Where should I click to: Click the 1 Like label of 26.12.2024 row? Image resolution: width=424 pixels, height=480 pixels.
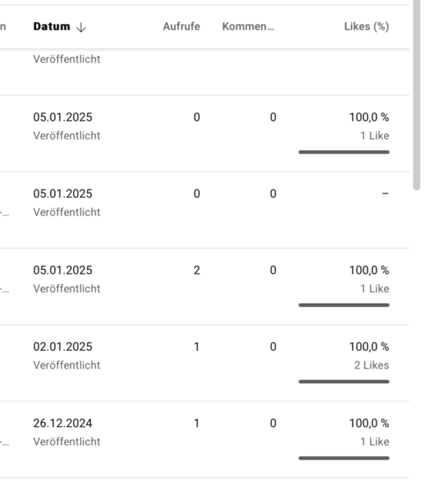(x=375, y=442)
